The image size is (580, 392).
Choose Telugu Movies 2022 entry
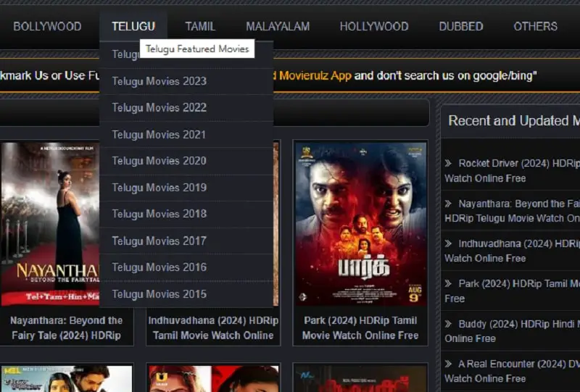[159, 108]
